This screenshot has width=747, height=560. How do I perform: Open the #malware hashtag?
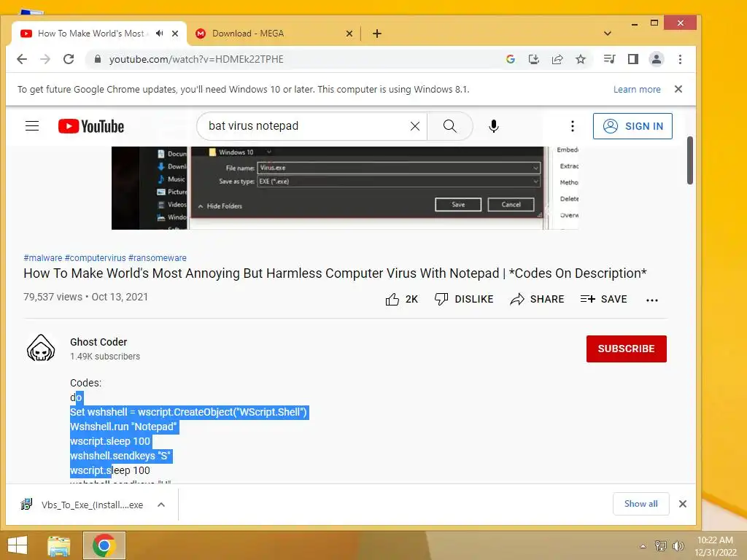click(x=43, y=257)
